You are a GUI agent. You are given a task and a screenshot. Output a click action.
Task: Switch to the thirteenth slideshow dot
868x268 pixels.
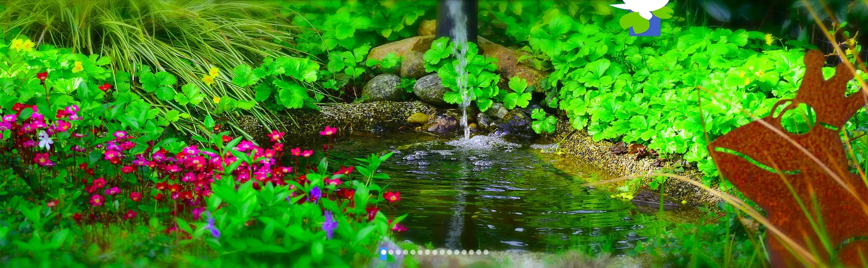coord(472,252)
